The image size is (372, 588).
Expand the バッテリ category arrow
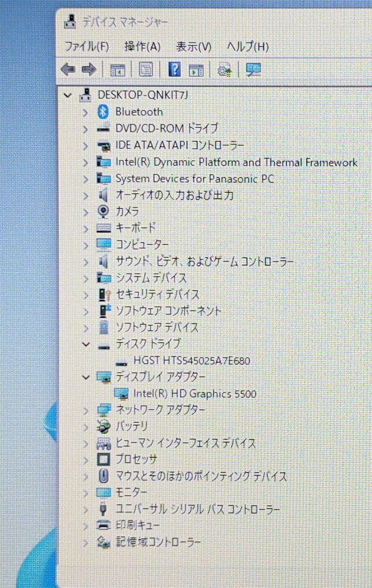[86, 427]
